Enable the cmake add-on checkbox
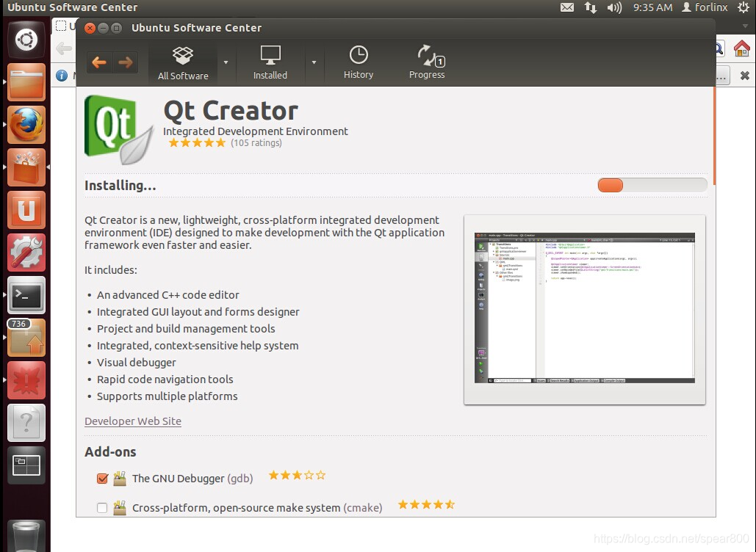The height and width of the screenshot is (552, 756). [x=102, y=508]
